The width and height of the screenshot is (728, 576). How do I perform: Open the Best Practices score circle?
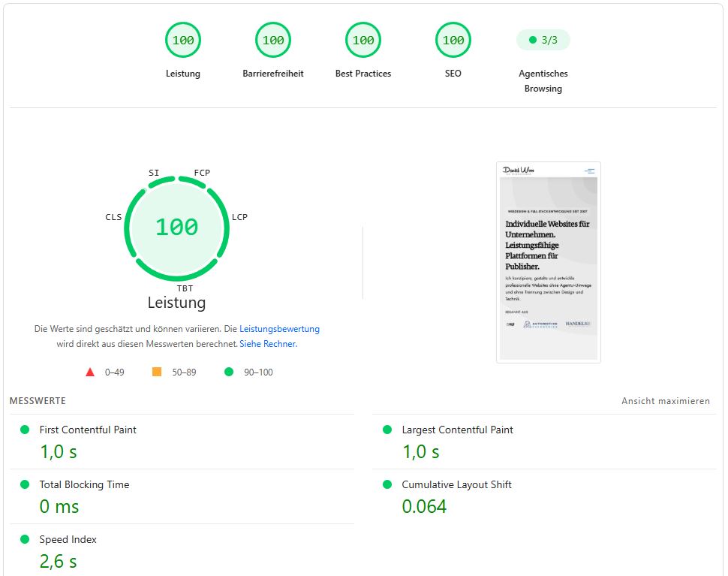[363, 40]
